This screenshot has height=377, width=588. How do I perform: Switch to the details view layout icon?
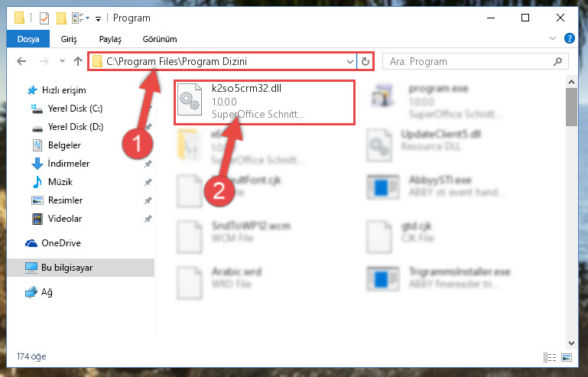550,357
